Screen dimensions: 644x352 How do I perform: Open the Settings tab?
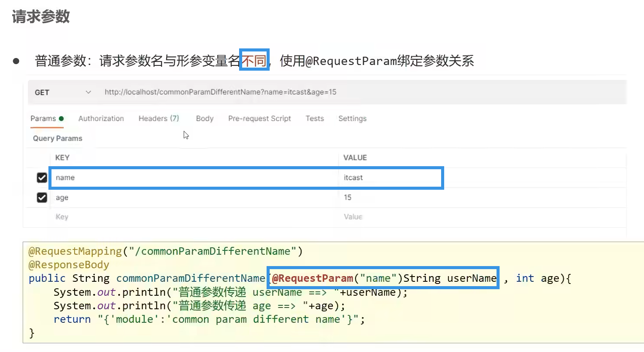coord(352,119)
